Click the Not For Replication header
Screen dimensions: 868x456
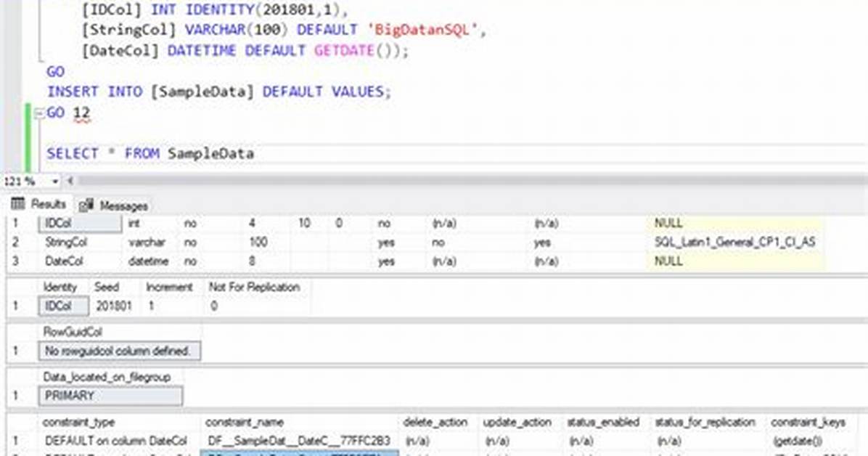[254, 287]
